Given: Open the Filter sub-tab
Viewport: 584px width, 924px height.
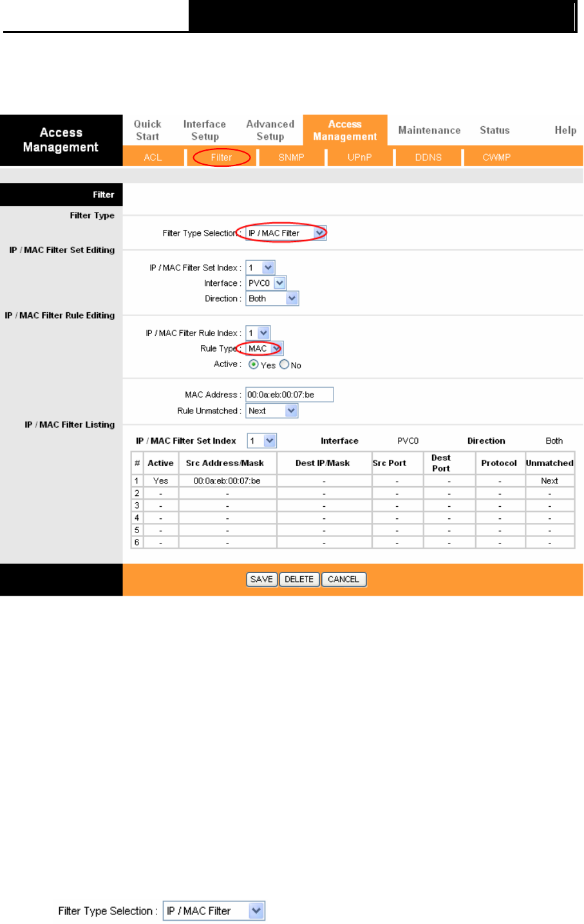Looking at the screenshot, I should coord(221,157).
